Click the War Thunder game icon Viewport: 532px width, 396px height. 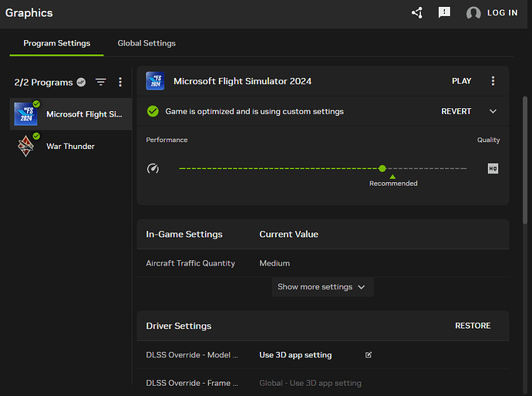point(25,147)
